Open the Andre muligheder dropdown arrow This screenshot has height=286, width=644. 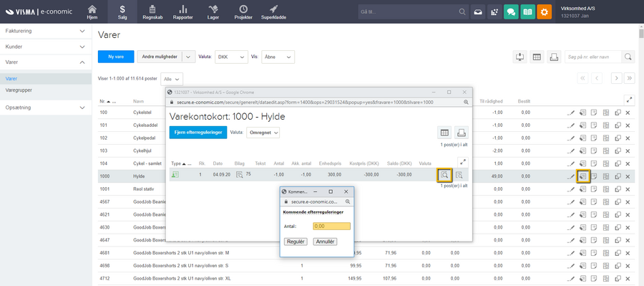pos(188,57)
